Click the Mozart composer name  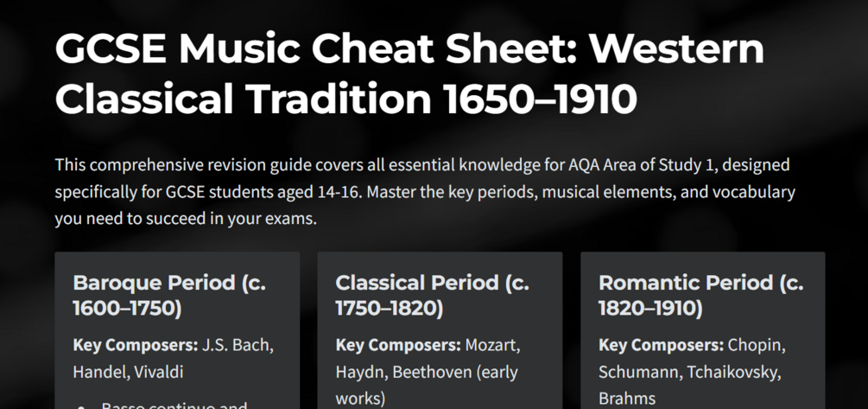pos(492,345)
